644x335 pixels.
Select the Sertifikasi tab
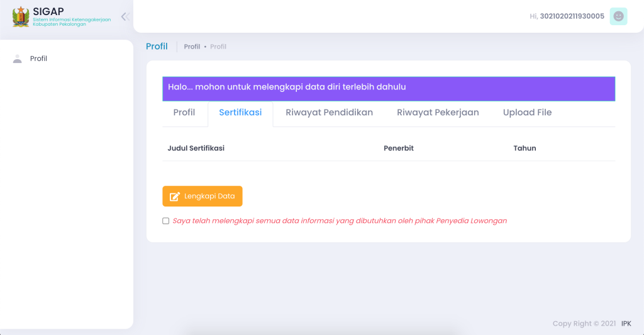240,113
